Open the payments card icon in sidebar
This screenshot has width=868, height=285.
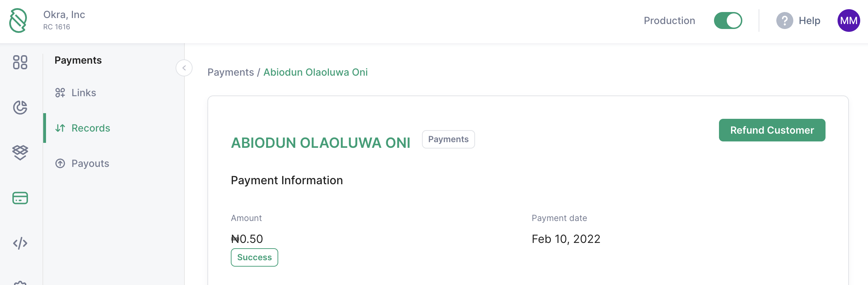(20, 198)
